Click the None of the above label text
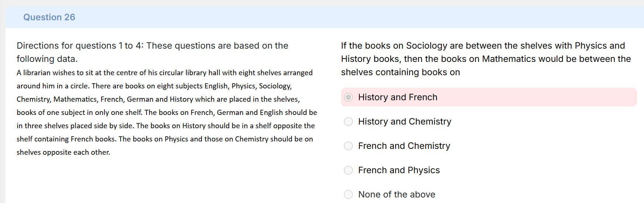Screen dimensions: 644x203 coord(397,195)
